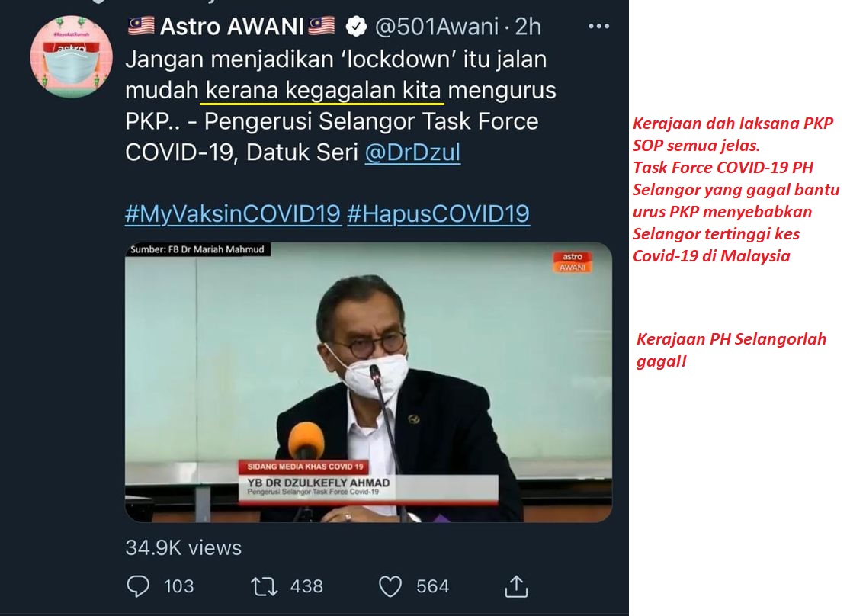
Task: Open the tweet's three-dot more options menu
Action: (x=598, y=27)
